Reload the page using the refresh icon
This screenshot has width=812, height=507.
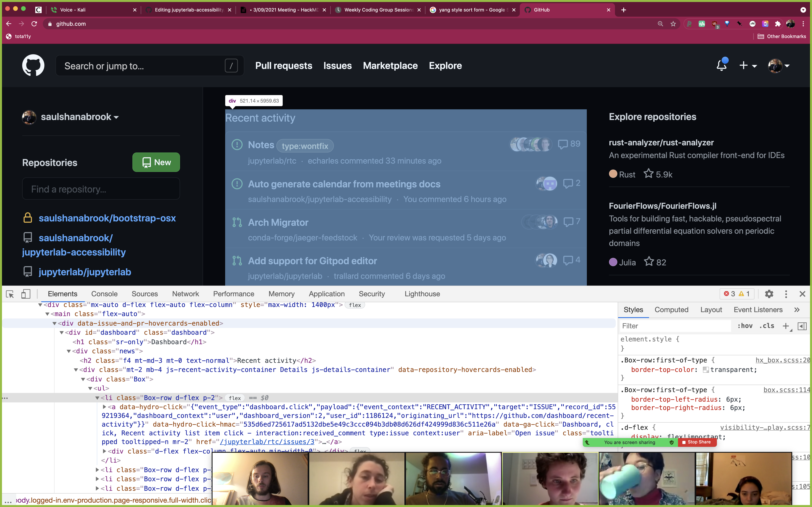[34, 24]
